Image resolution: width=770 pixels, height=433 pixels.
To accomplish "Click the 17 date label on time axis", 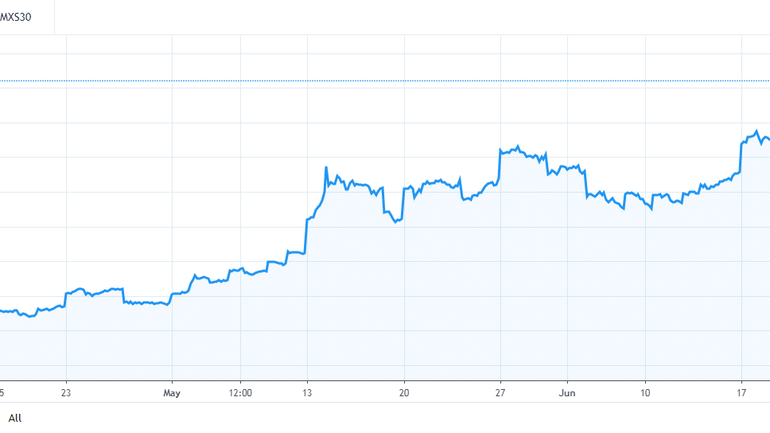I will [742, 394].
